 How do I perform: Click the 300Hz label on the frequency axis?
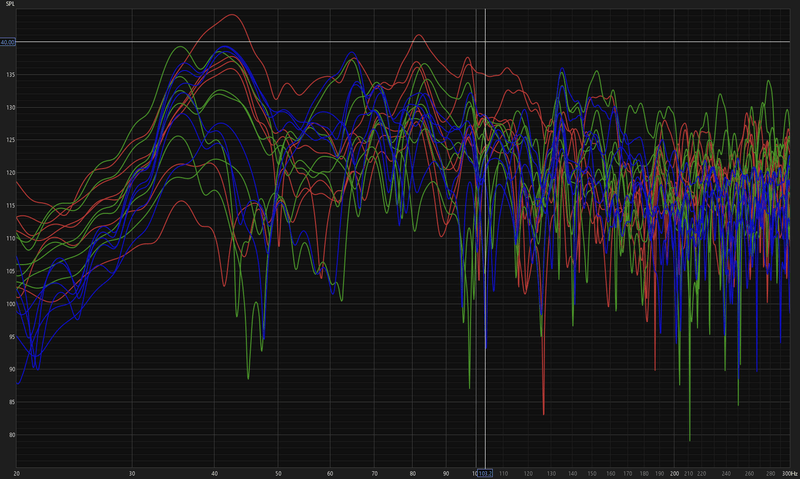[790, 474]
